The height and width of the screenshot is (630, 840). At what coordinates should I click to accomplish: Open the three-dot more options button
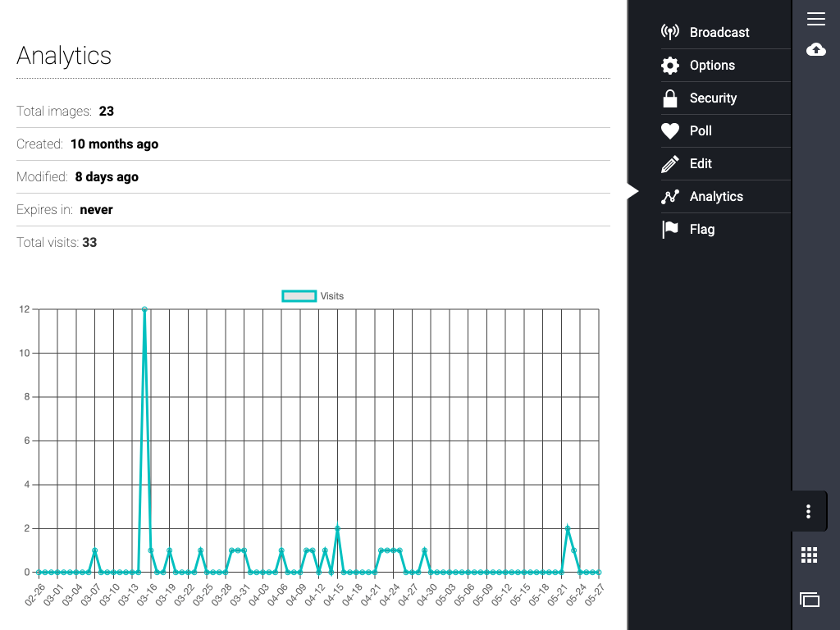(808, 511)
